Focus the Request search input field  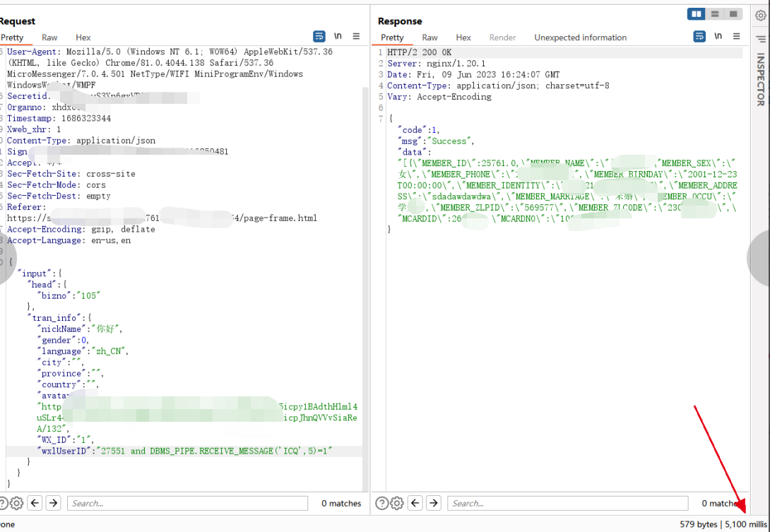(187, 503)
